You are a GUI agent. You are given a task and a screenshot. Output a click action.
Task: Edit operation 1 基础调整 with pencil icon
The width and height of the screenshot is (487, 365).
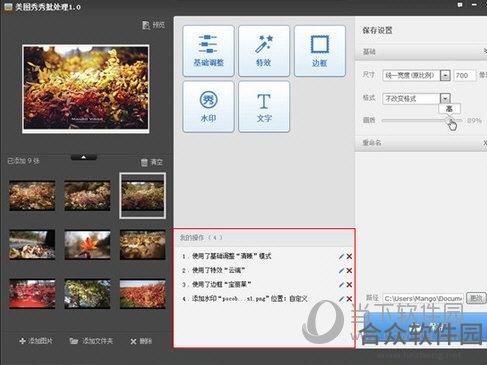pos(341,256)
